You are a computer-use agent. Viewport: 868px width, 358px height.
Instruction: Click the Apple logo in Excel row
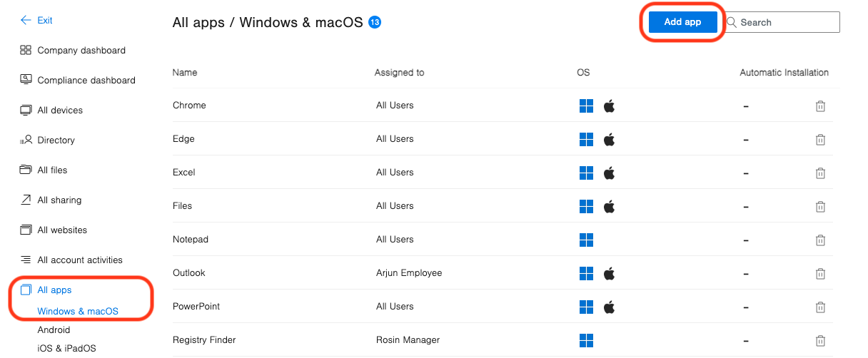pos(609,173)
